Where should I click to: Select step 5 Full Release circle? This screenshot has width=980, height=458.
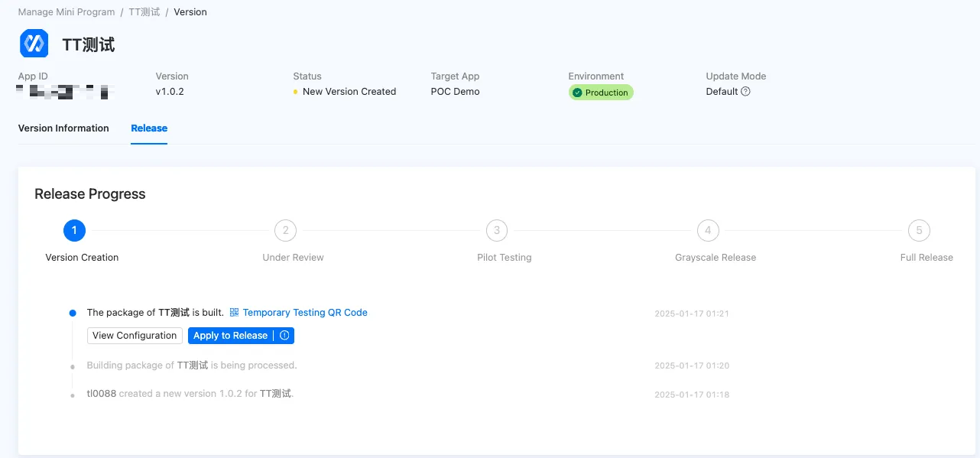coord(919,230)
